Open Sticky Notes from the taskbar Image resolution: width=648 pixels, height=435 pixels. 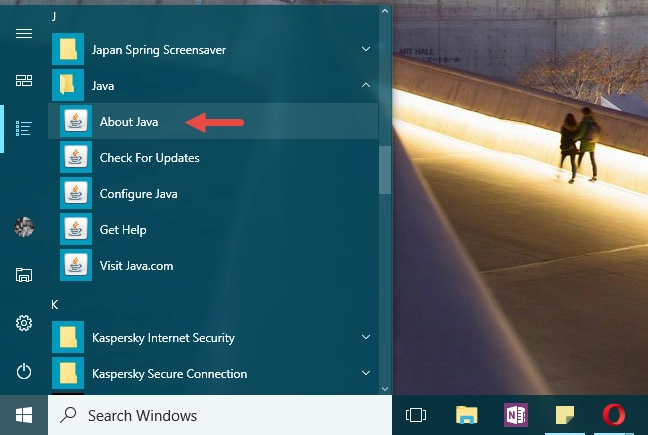point(565,415)
